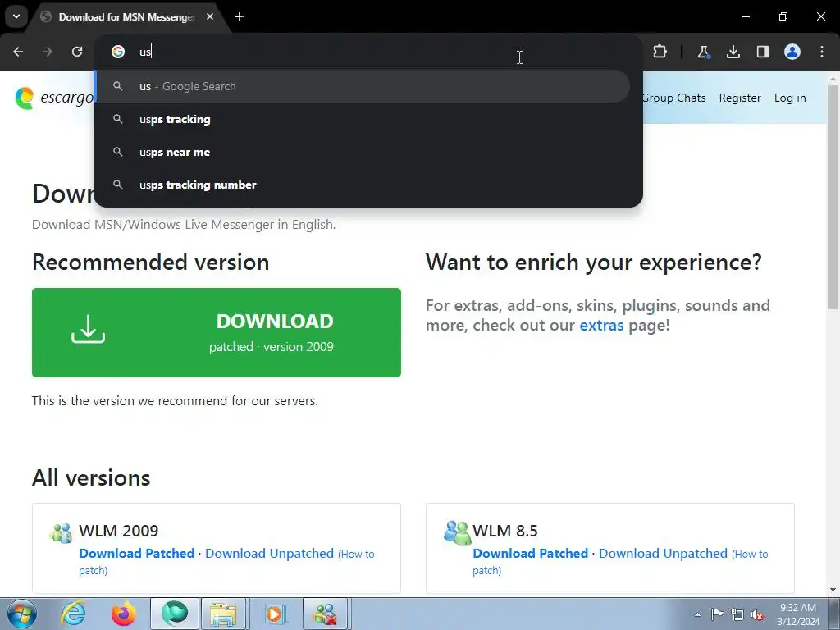
Task: Open the profile avatar menu
Action: click(x=792, y=52)
